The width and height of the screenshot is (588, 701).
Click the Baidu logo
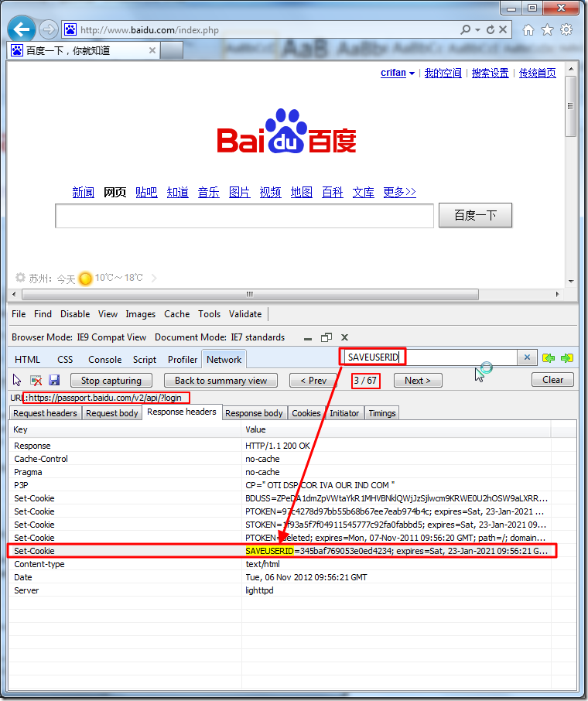286,131
